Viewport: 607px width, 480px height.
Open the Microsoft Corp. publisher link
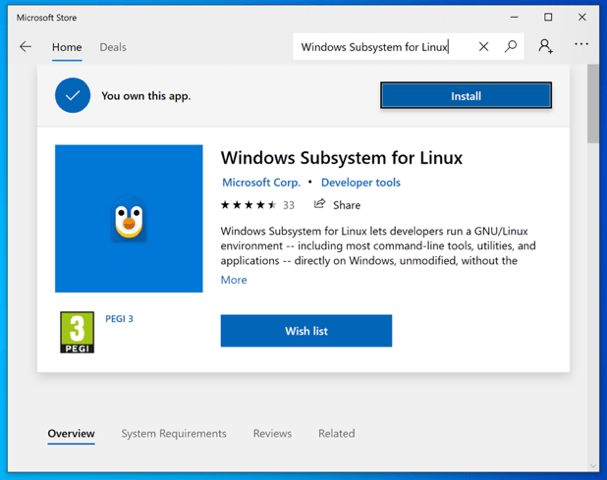pos(260,183)
